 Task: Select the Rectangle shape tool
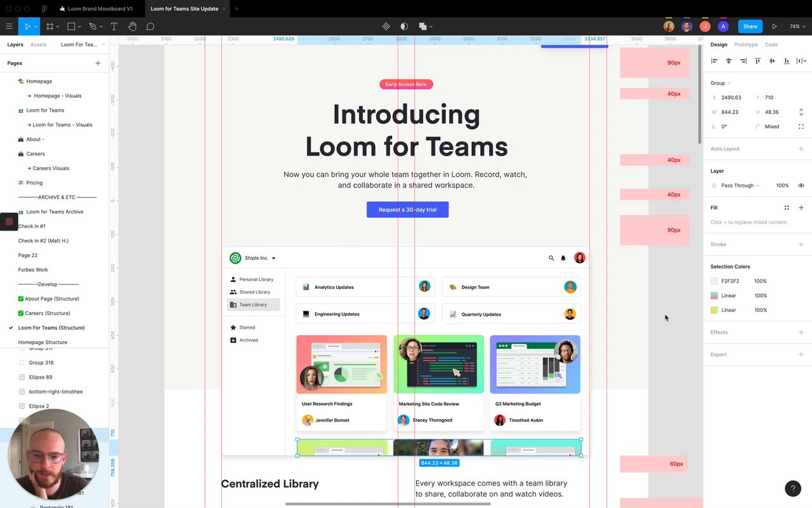[71, 27]
